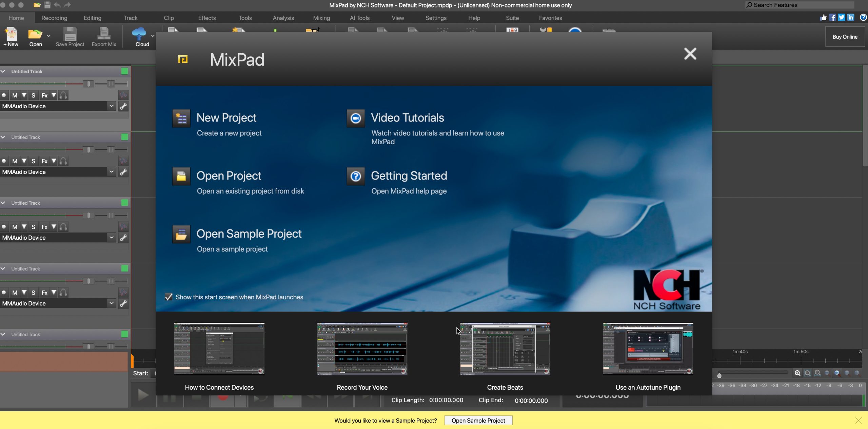Open first track's wrench device settings

tap(123, 106)
